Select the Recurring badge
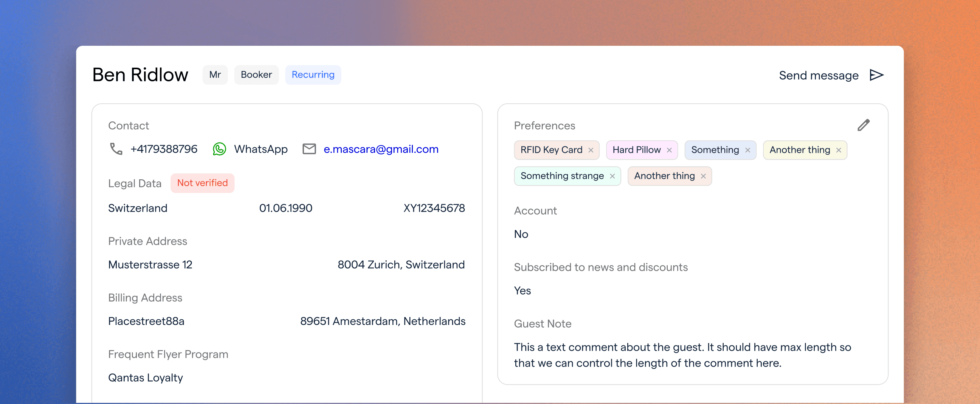This screenshot has width=980, height=404. click(x=313, y=75)
